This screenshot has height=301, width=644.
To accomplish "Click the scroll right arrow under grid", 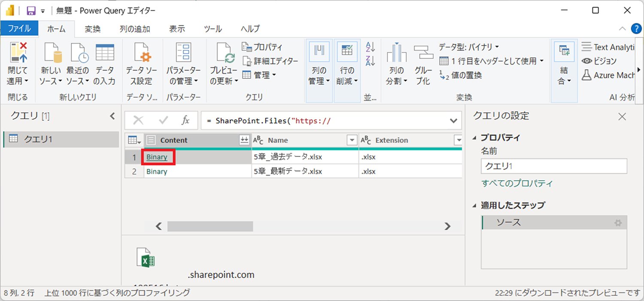I will (448, 226).
